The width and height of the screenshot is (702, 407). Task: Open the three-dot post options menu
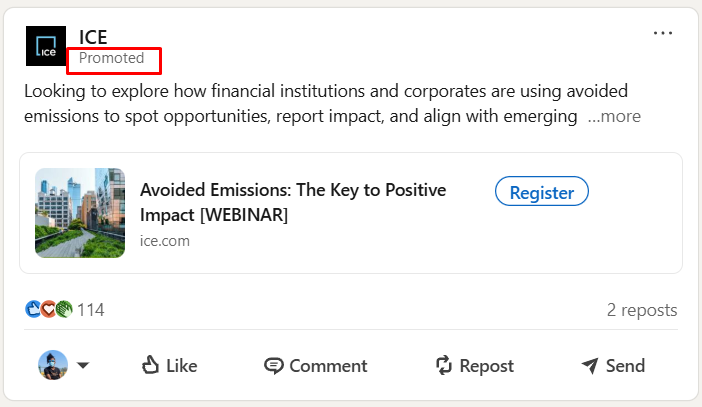[x=663, y=33]
